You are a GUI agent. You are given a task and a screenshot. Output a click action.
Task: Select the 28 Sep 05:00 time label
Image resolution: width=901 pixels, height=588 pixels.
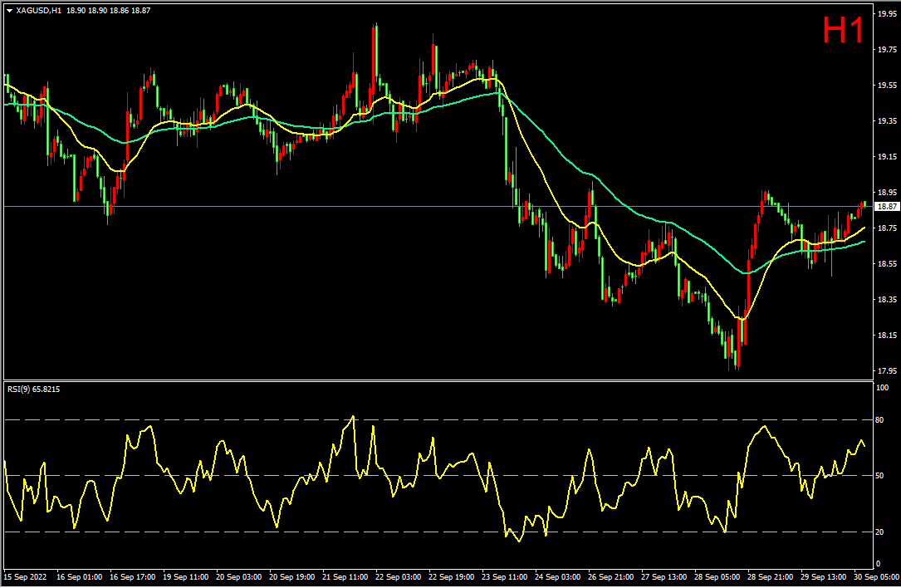coord(717,576)
